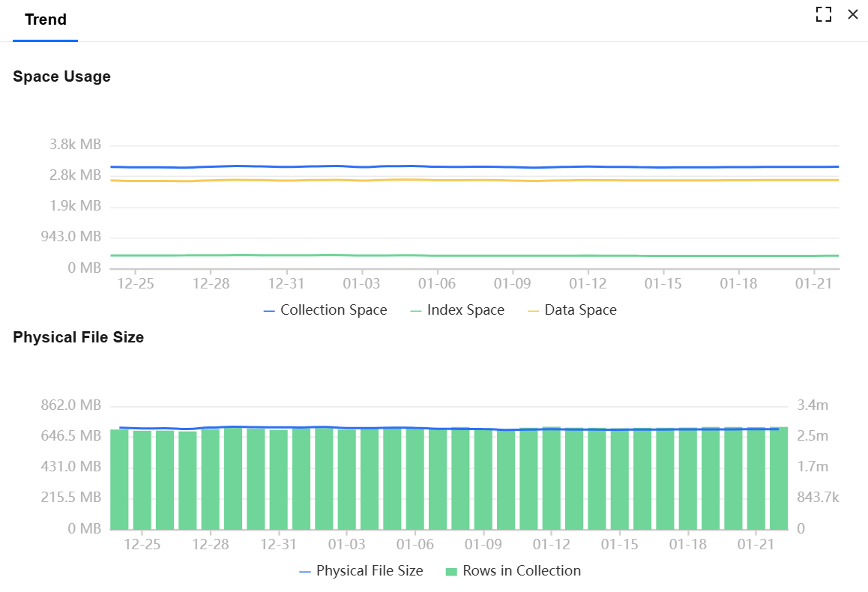Screen dimensions: 868x592
Task: Toggle Collection Space series in legend
Action: (325, 309)
